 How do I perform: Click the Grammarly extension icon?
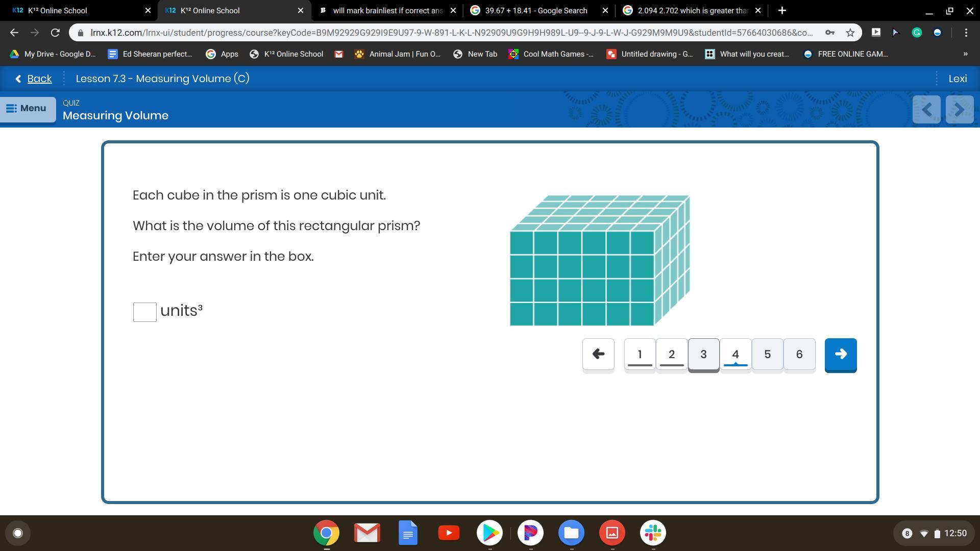pyautogui.click(x=917, y=33)
